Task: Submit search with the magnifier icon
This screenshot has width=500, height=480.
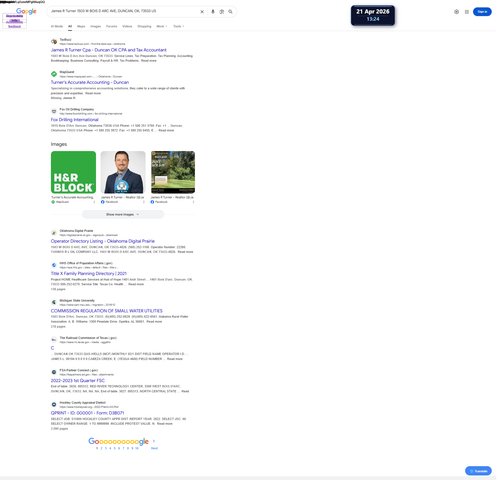Action: pyautogui.click(x=230, y=12)
